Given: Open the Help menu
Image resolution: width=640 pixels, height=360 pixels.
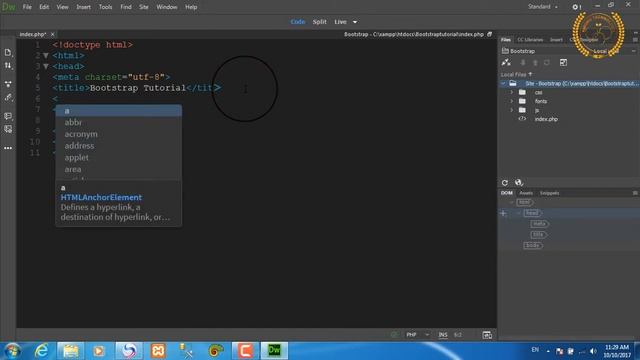Looking at the screenshot, I should (191, 7).
